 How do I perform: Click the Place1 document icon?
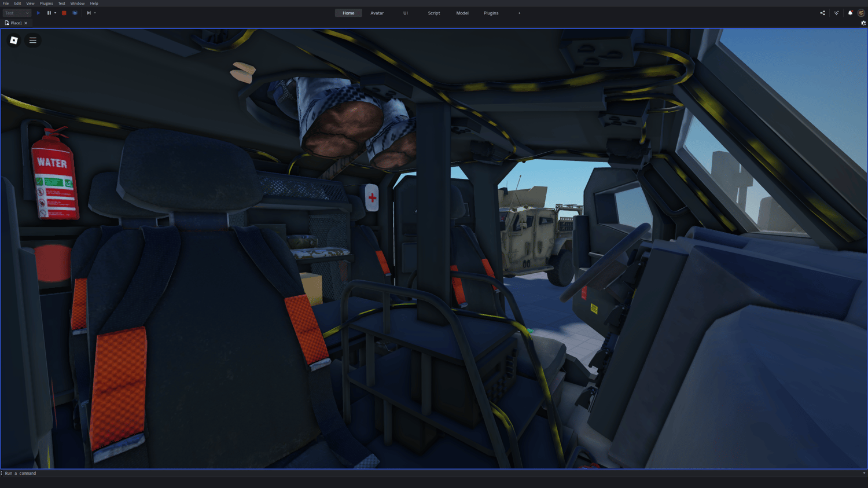(x=7, y=23)
